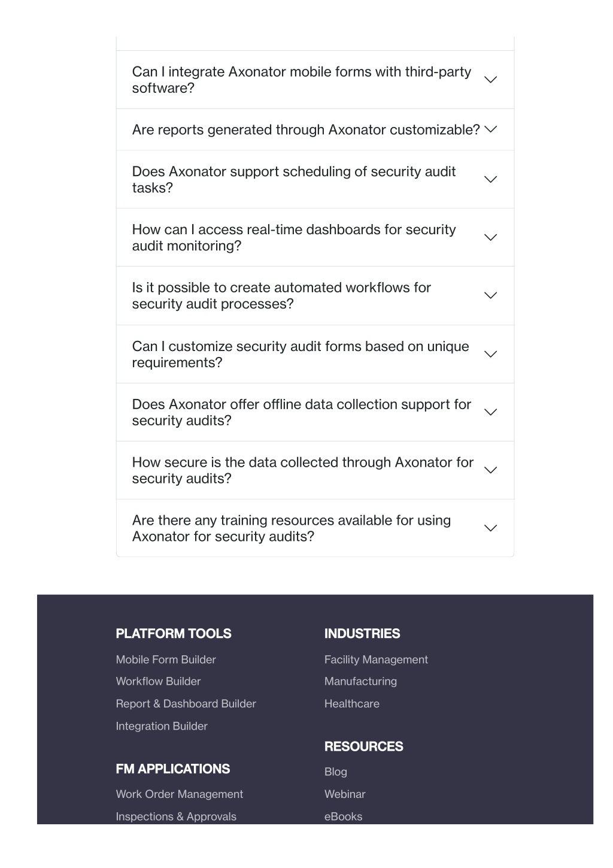Image resolution: width=613 pixels, height=868 pixels.
Task: Open Facility Management industry link
Action: 376,660
